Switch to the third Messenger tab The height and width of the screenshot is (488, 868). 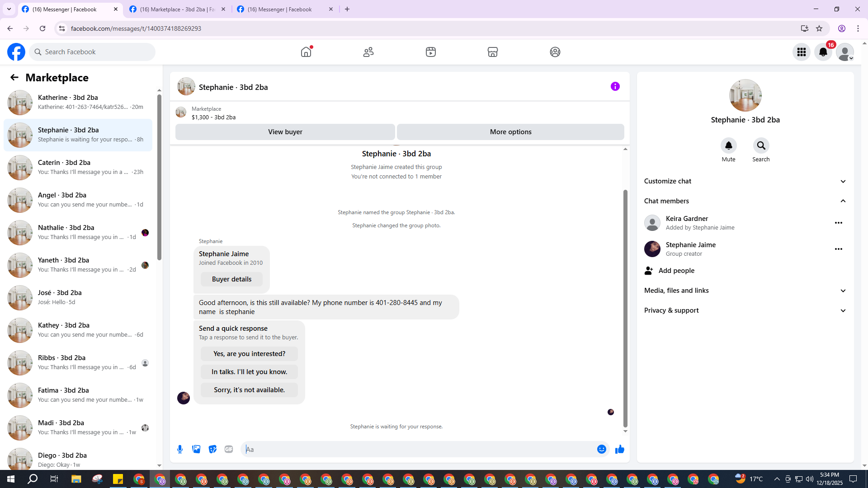(285, 9)
